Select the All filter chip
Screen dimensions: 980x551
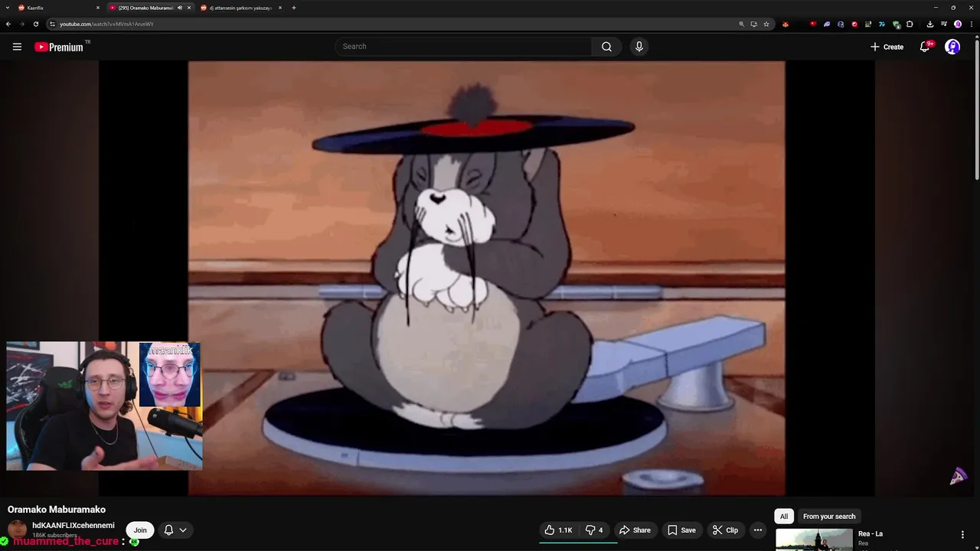(x=783, y=516)
